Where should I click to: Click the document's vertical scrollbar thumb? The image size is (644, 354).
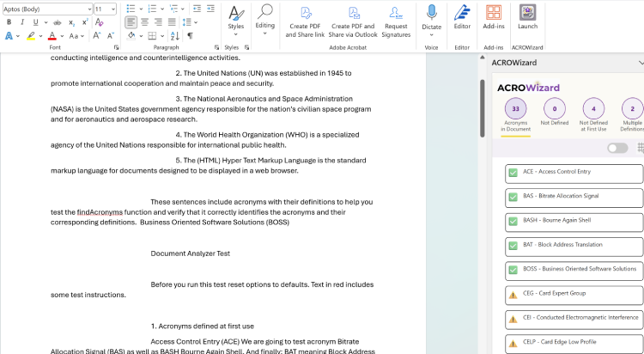click(x=483, y=108)
